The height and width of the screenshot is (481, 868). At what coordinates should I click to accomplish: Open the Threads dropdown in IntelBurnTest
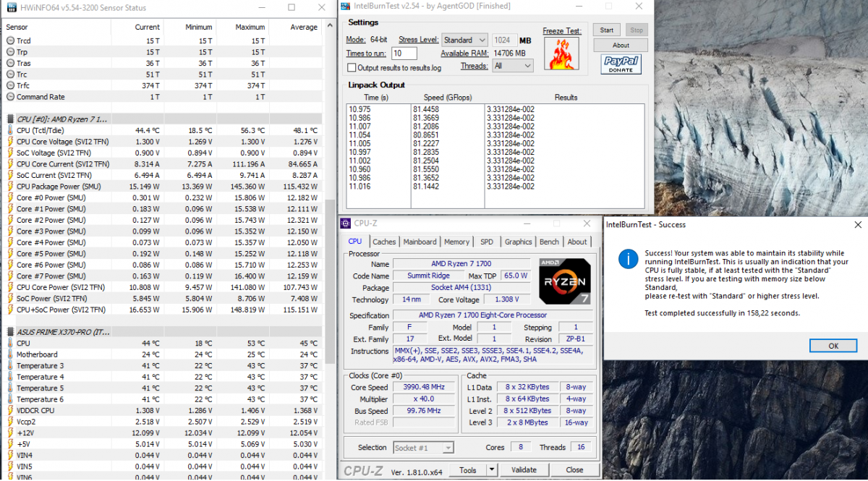click(x=512, y=66)
